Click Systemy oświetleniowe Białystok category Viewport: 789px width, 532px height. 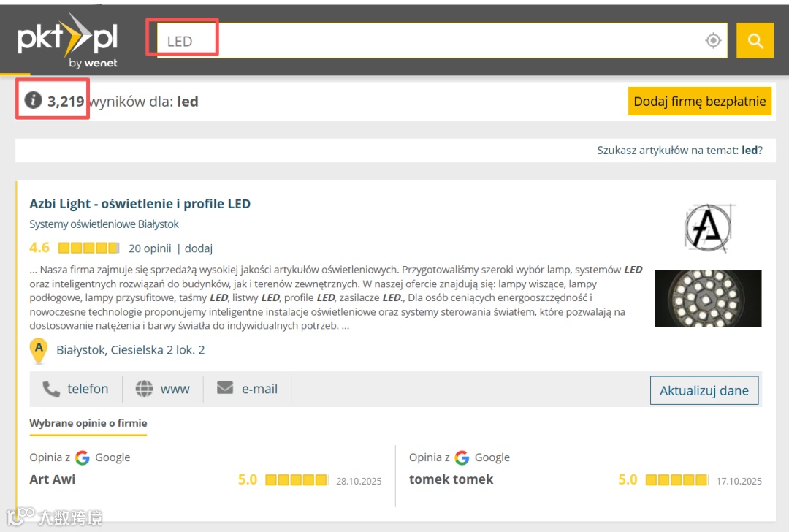pyautogui.click(x=104, y=224)
